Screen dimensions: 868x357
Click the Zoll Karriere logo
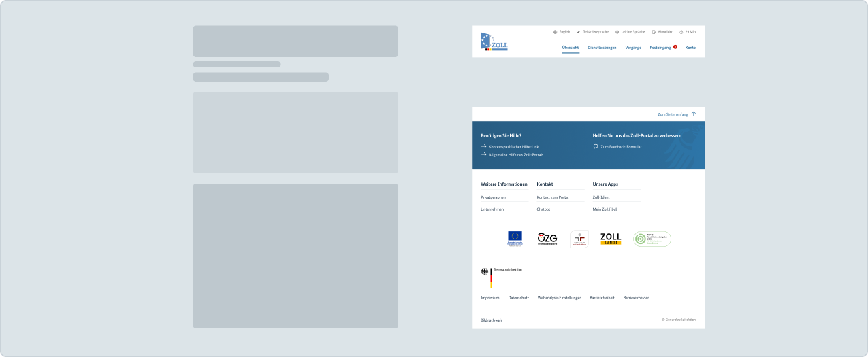[x=611, y=239]
